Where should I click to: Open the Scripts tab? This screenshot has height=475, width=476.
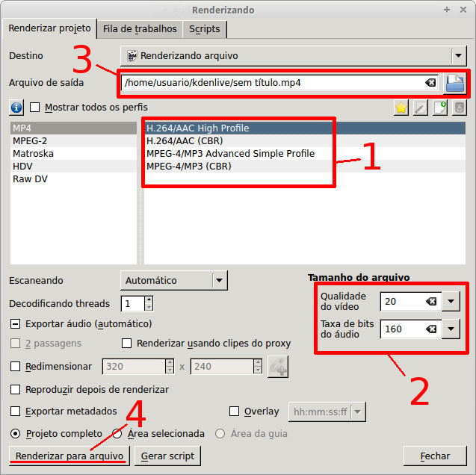(205, 29)
